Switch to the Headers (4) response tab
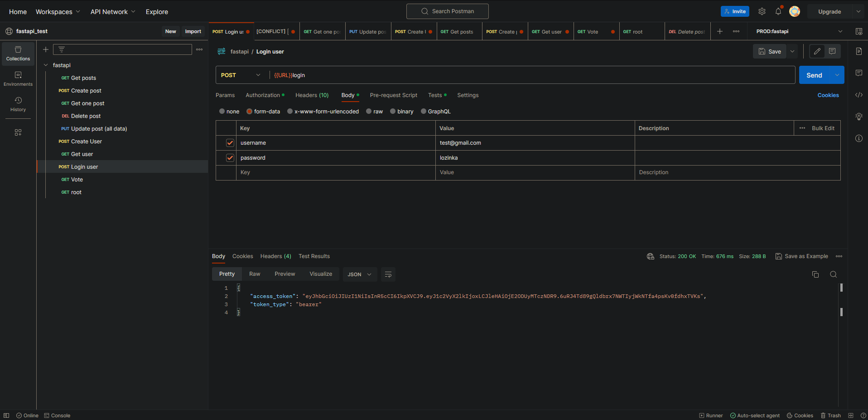Screen dimensions: 868x420 coord(275,256)
